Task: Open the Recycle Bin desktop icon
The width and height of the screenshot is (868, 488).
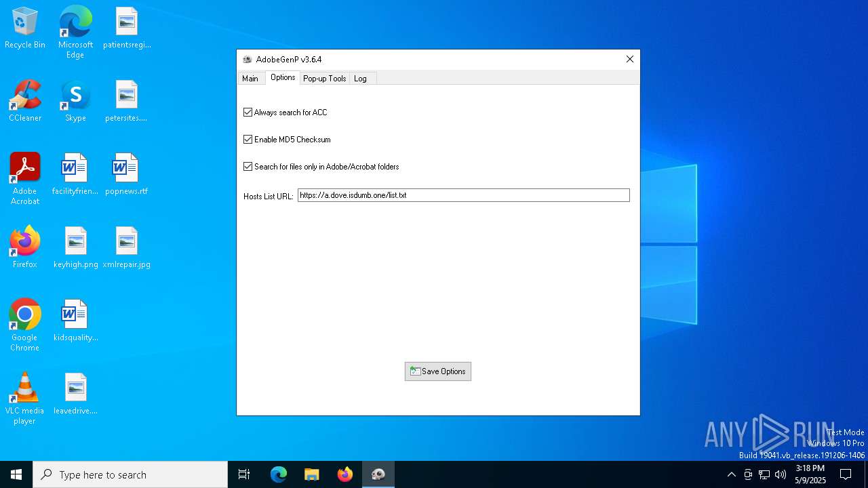Action: (x=25, y=28)
